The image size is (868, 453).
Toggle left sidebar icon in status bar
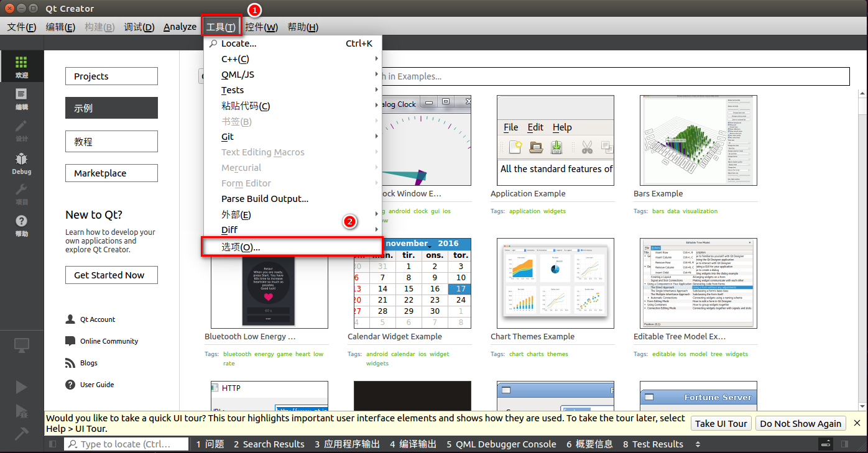(52, 444)
